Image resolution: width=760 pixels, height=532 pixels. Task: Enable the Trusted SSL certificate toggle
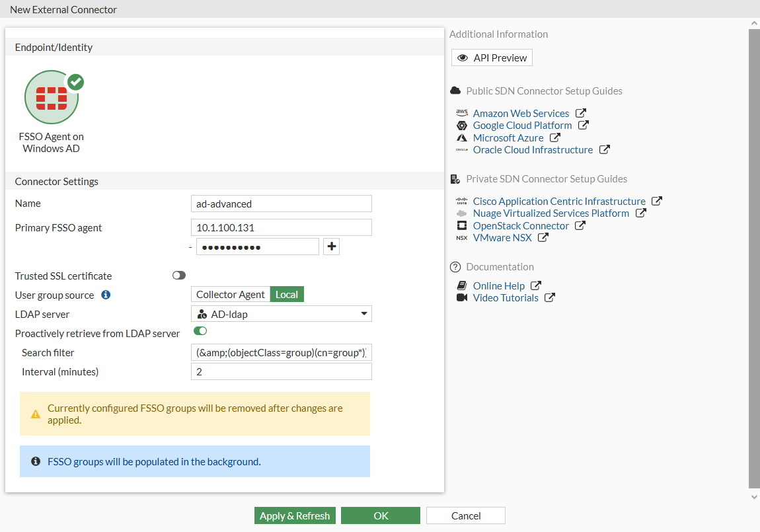click(179, 276)
